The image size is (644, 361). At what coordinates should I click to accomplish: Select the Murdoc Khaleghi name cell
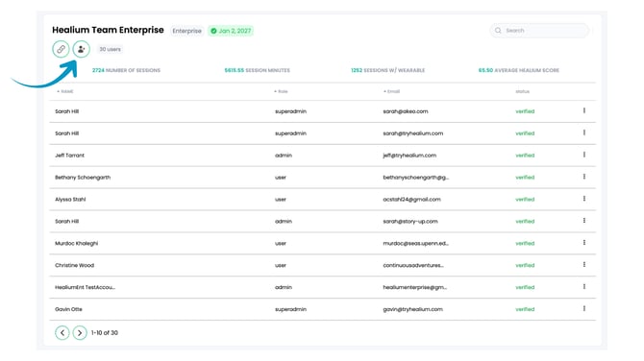[x=76, y=243]
